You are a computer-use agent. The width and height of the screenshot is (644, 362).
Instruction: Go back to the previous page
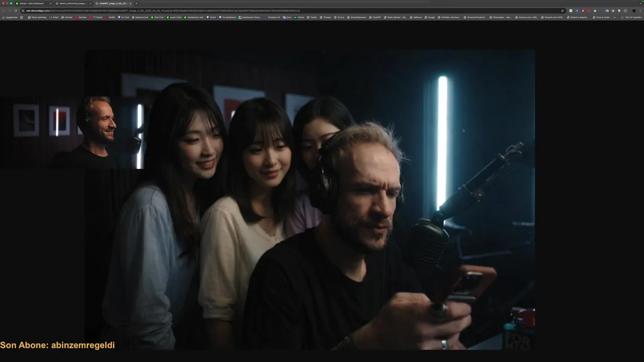pos(4,11)
